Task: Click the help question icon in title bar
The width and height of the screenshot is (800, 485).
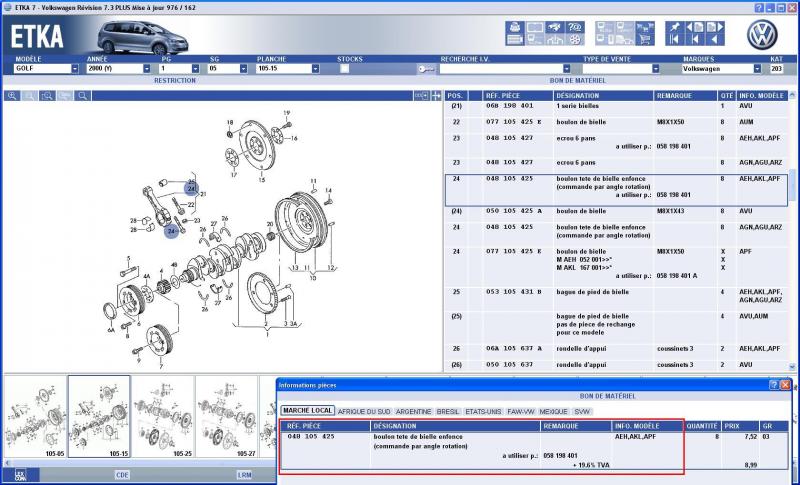Action: coord(759,8)
